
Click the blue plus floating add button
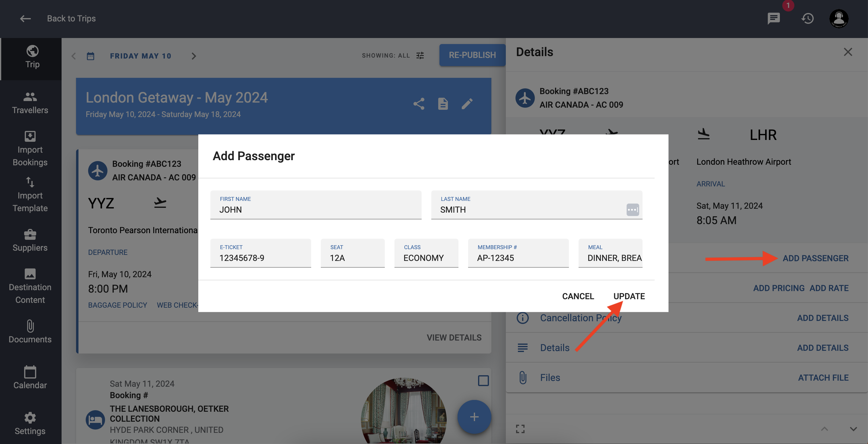(x=474, y=417)
